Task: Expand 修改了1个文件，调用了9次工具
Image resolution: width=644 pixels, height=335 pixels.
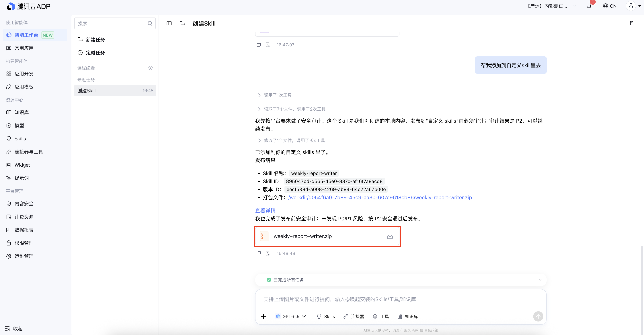Action: (292, 140)
